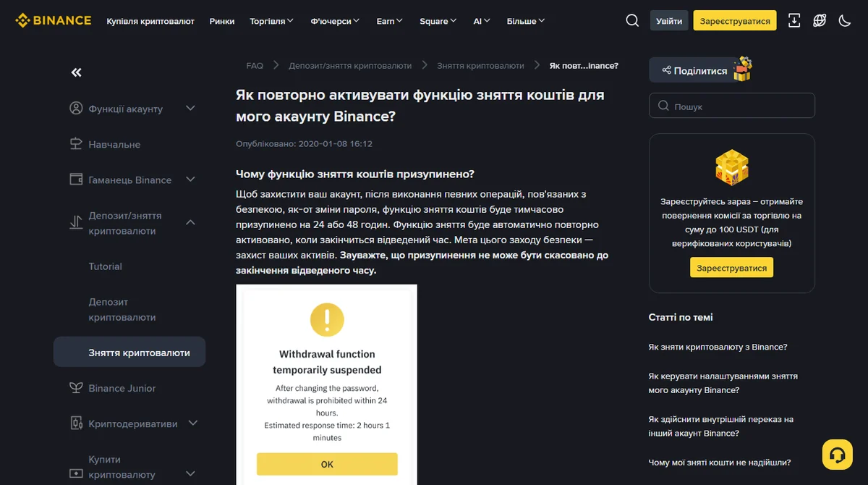Focus the Пошук search input

click(x=732, y=106)
